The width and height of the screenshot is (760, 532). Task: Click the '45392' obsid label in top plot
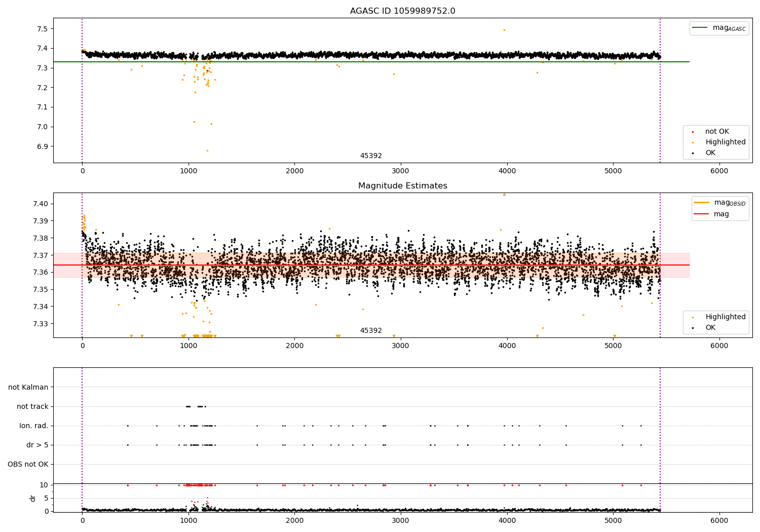click(x=371, y=156)
